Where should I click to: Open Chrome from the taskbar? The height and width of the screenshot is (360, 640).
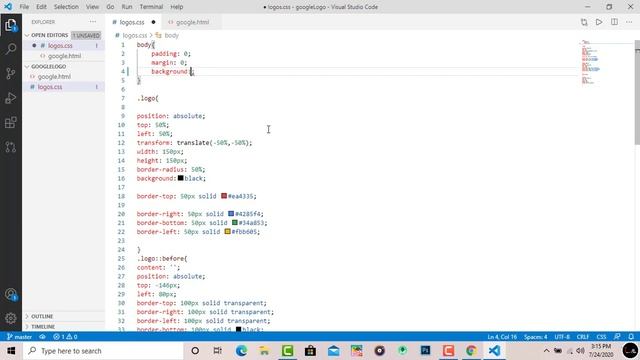coord(471,351)
